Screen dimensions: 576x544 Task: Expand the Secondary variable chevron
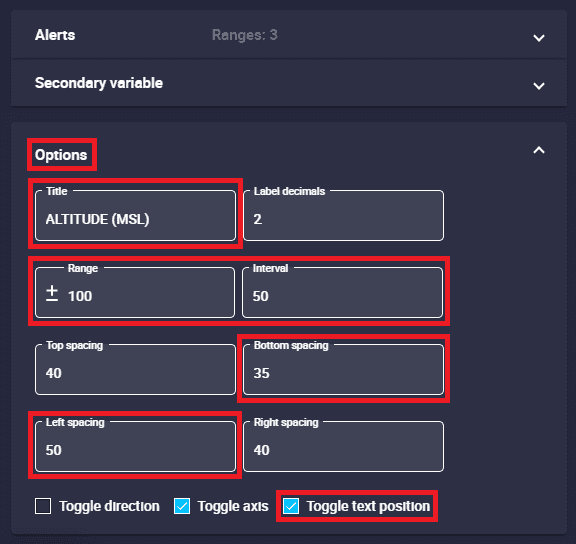tap(539, 86)
